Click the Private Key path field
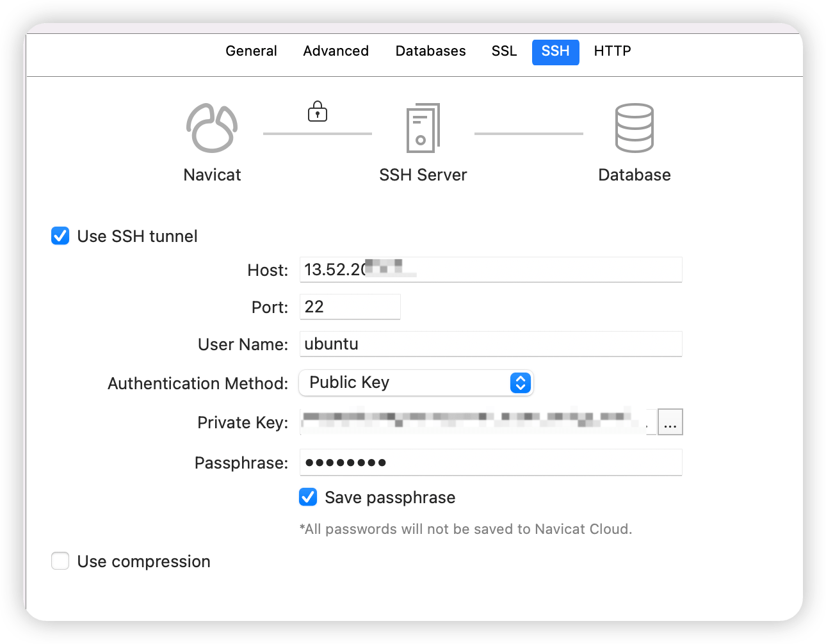The image size is (826, 644). pyautogui.click(x=478, y=422)
